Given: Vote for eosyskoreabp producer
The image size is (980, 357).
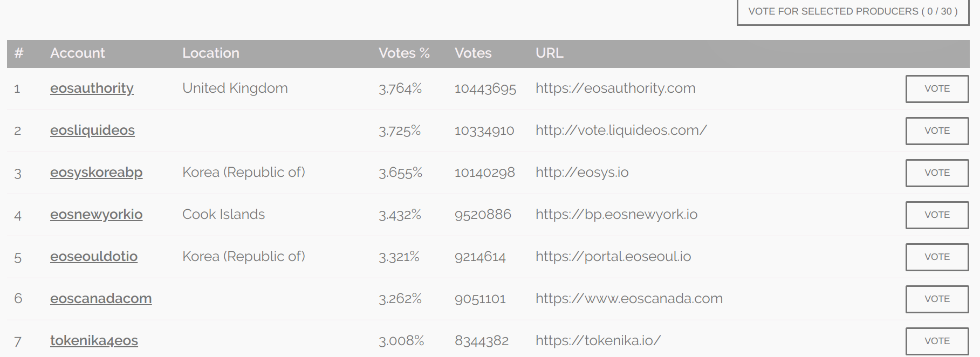Looking at the screenshot, I should pyautogui.click(x=937, y=173).
